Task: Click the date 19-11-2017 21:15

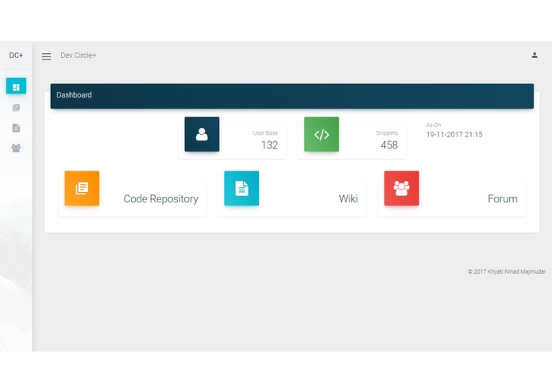Action: tap(454, 135)
